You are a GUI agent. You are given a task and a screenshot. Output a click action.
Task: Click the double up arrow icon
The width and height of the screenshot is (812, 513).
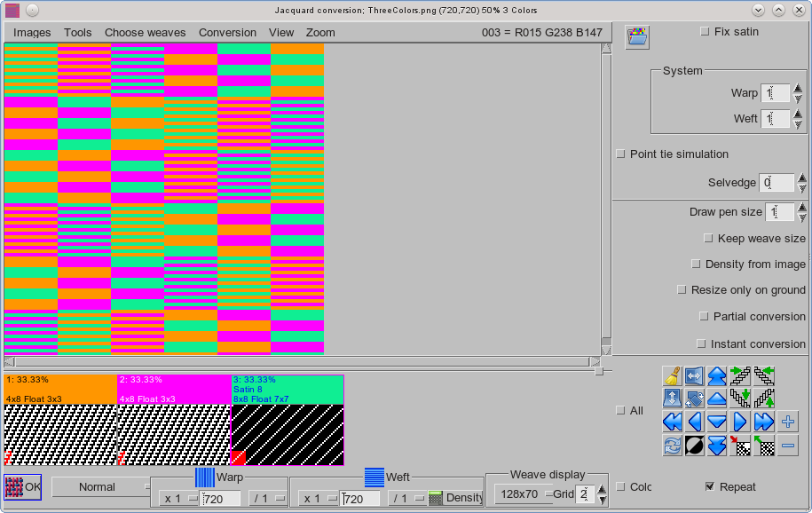coord(717,375)
